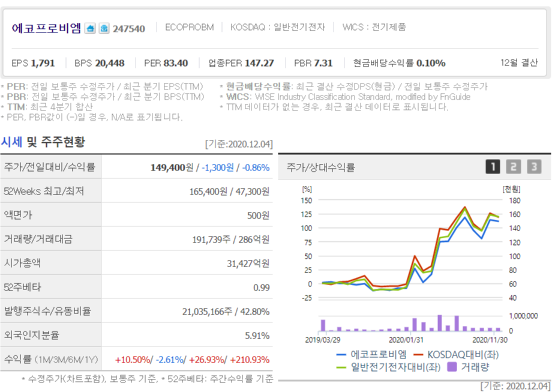The image size is (552, 392).
Task: Select PER value 83.40
Action: point(176,64)
